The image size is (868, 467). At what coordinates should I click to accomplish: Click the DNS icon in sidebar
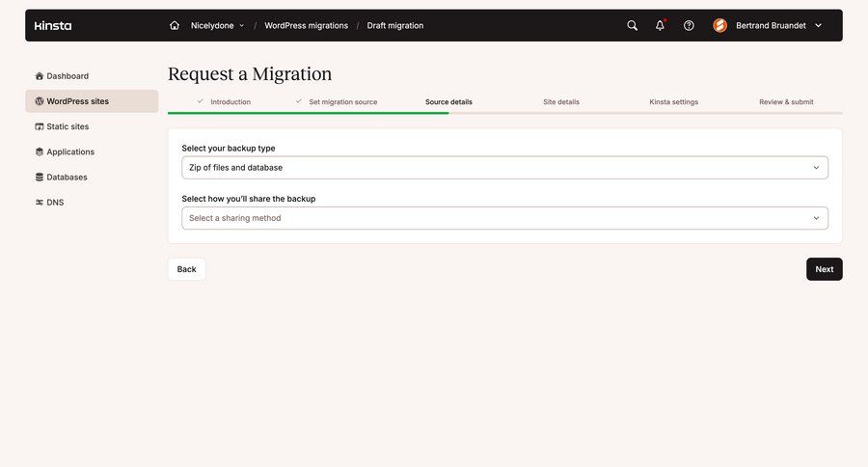pyautogui.click(x=40, y=203)
